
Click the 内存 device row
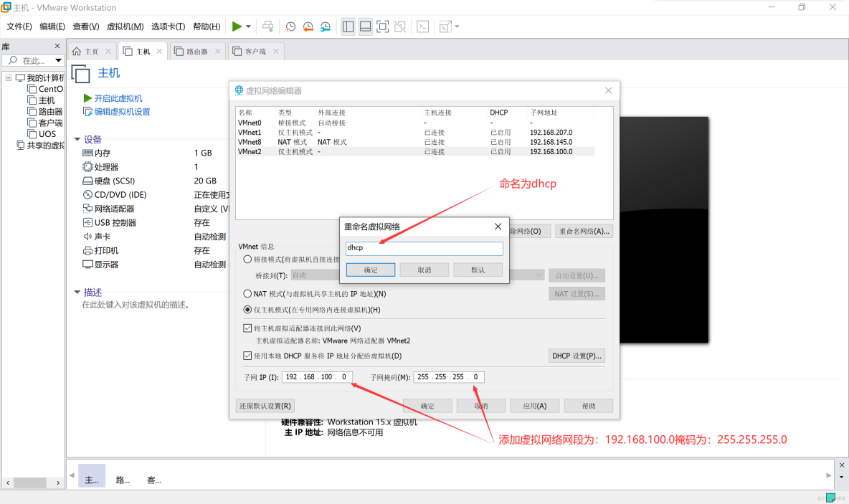click(x=154, y=153)
